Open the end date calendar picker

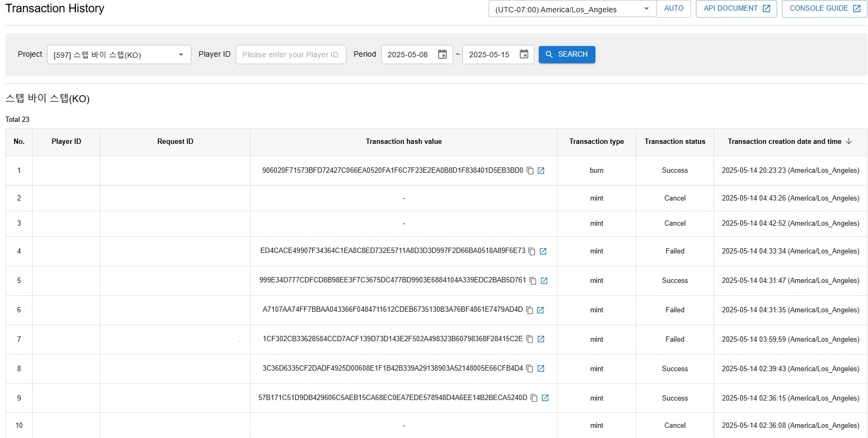pos(524,55)
